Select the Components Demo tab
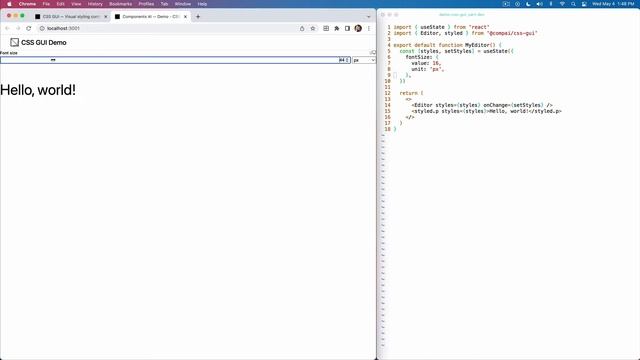The image size is (640, 360). click(151, 17)
